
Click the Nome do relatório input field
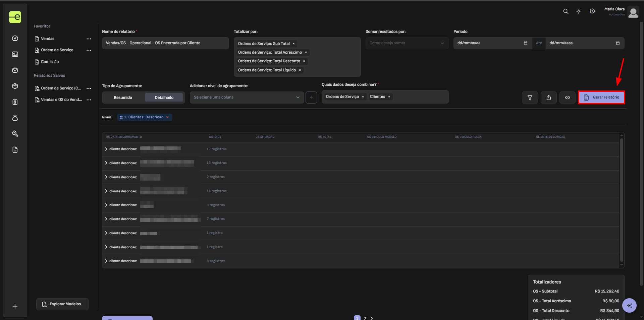(x=165, y=43)
